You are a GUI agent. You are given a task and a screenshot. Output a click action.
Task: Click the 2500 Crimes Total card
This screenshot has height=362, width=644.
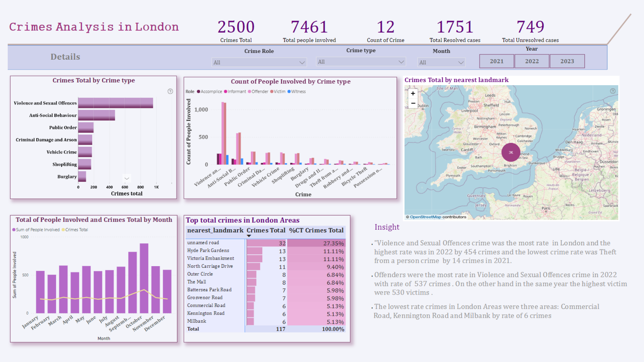point(236,31)
